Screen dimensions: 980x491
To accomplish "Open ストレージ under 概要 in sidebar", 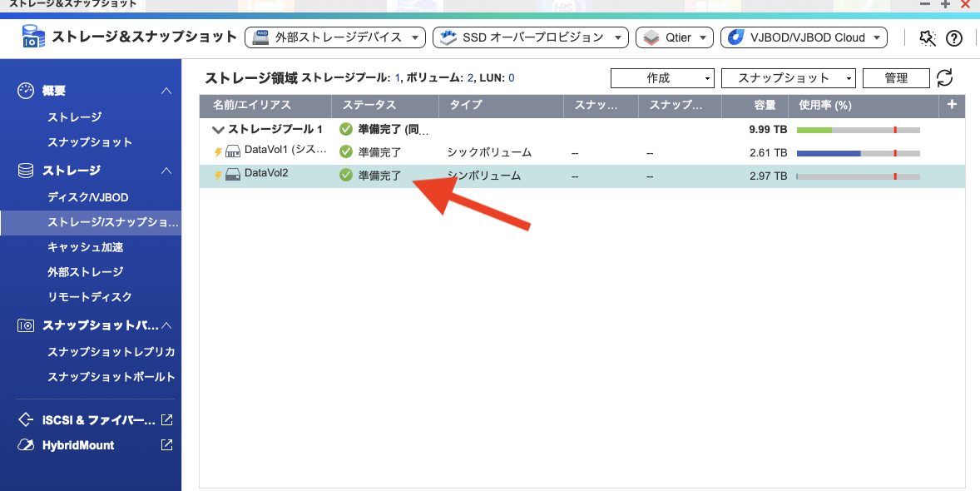I will point(74,117).
